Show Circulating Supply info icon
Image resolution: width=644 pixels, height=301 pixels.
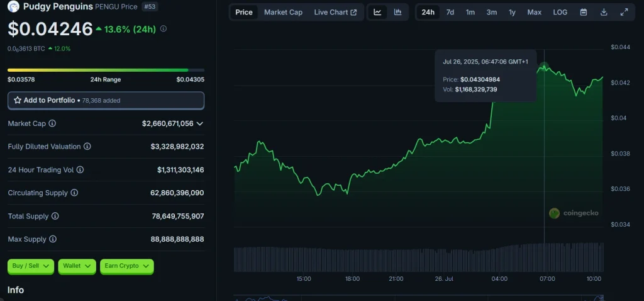74,193
